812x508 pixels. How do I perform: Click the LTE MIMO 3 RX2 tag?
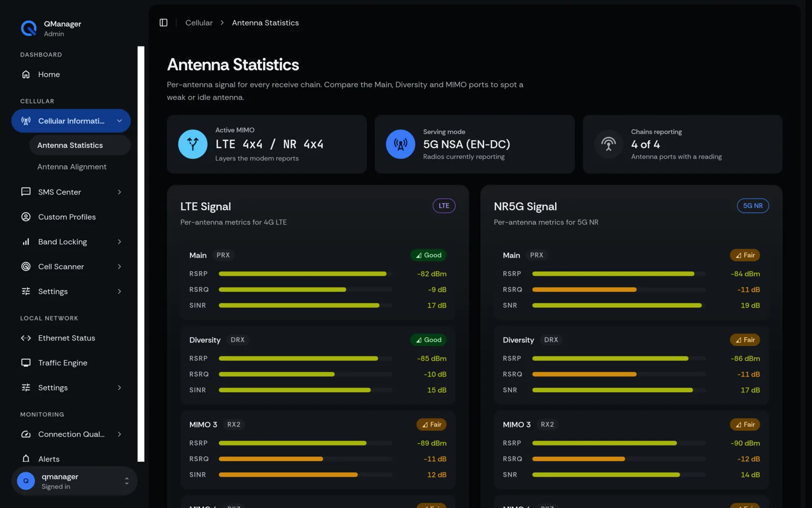234,425
